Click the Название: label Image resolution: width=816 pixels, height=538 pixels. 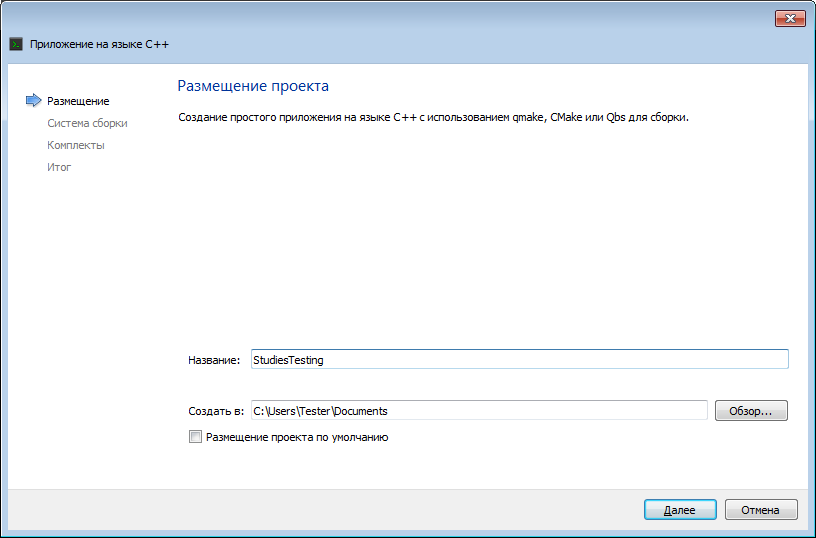click(214, 360)
